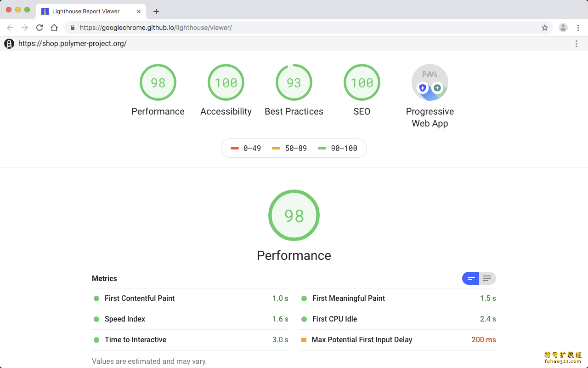Jump to Accessibility via the 100 gauge

(x=226, y=82)
